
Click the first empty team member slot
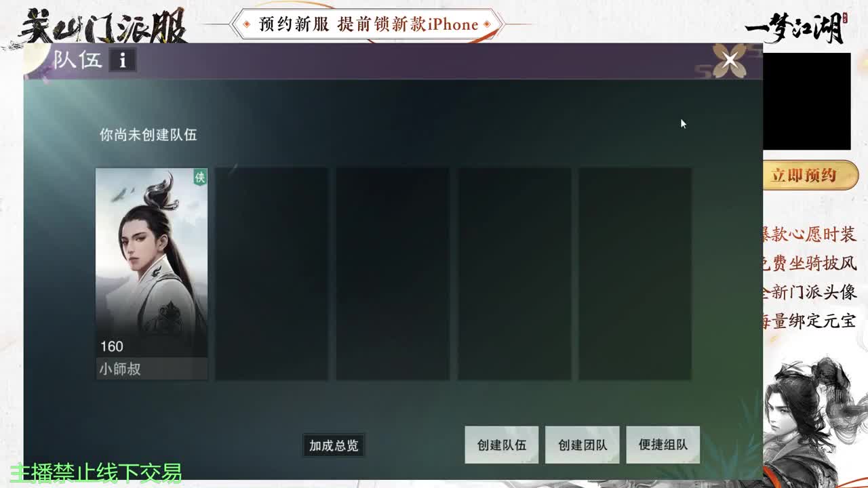pos(273,271)
